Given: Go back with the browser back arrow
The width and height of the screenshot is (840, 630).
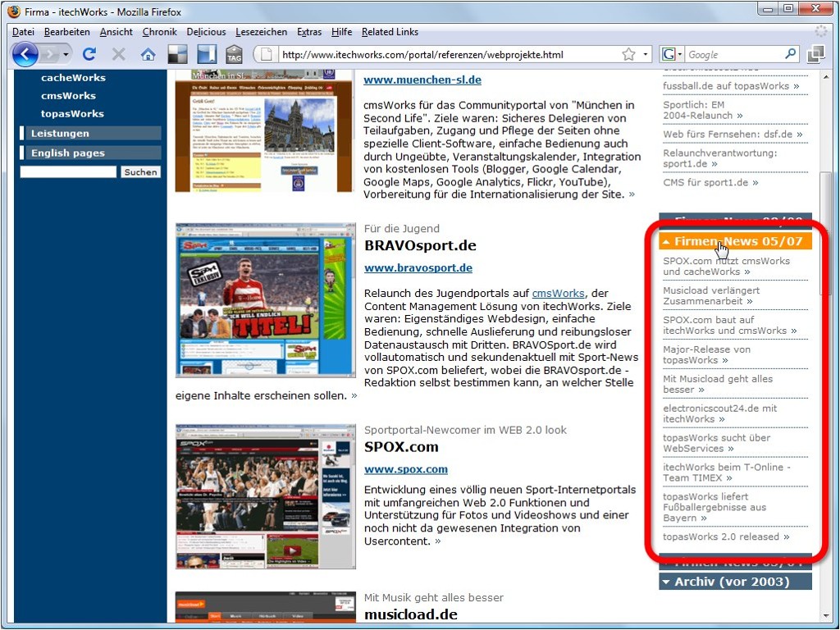Looking at the screenshot, I should pos(25,54).
